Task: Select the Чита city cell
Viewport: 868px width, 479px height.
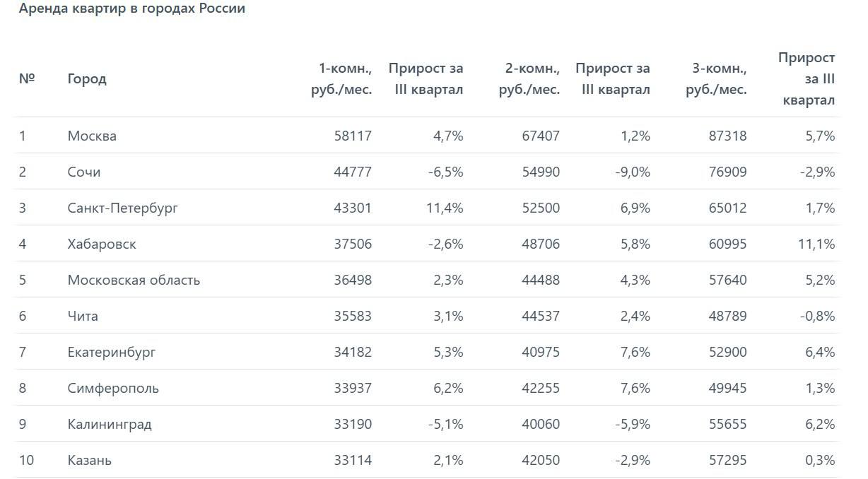Action: pos(83,316)
